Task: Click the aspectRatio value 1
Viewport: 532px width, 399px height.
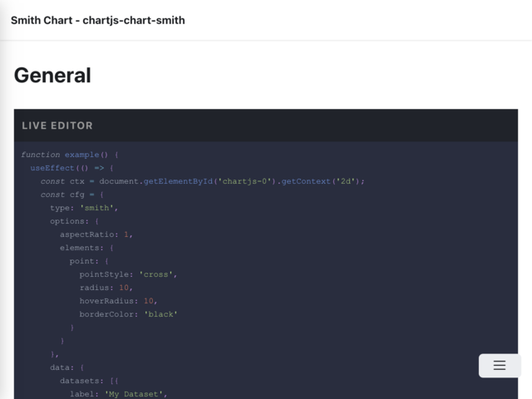Action: pyautogui.click(x=126, y=234)
